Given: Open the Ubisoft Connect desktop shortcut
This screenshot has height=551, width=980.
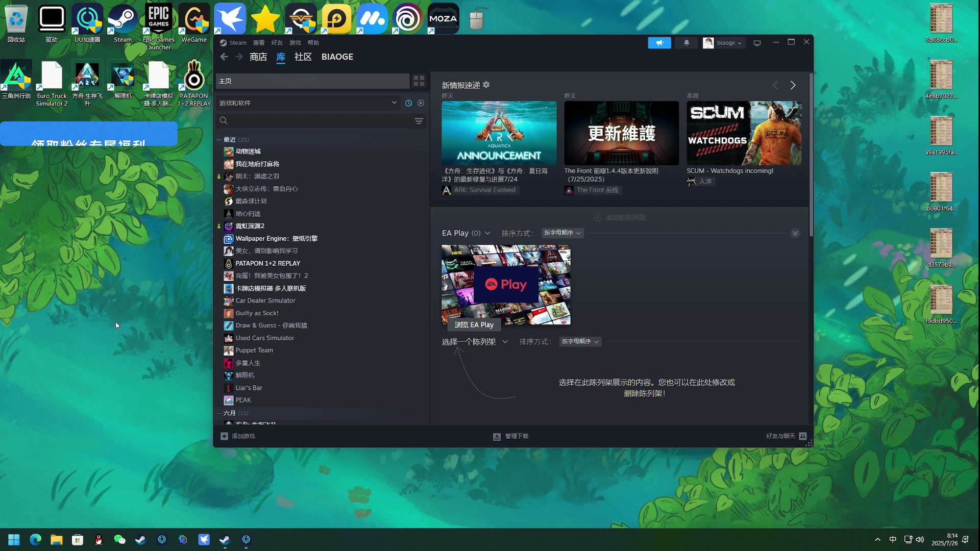Looking at the screenshot, I should point(408,19).
